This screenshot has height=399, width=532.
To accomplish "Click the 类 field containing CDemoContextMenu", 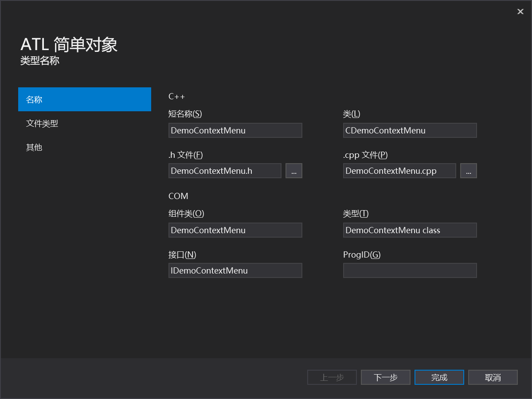I will 410,130.
